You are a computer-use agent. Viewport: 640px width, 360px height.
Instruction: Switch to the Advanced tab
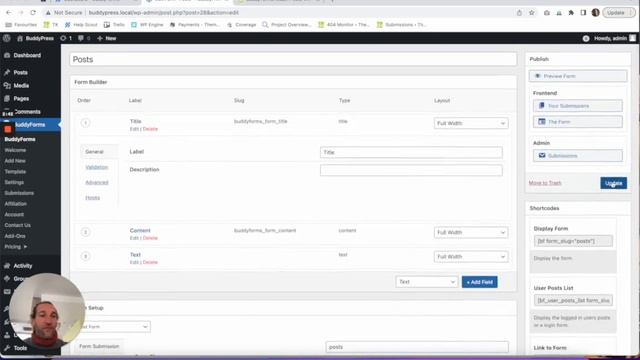tap(97, 182)
